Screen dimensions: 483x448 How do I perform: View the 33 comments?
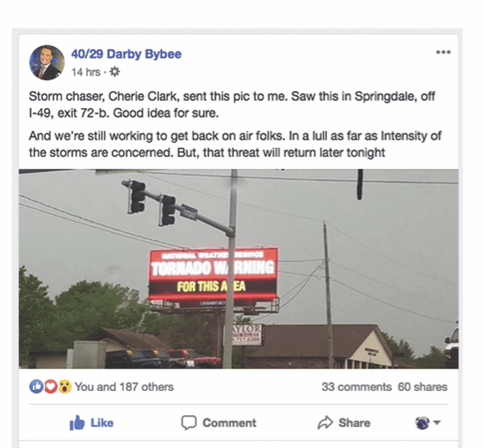click(x=356, y=386)
